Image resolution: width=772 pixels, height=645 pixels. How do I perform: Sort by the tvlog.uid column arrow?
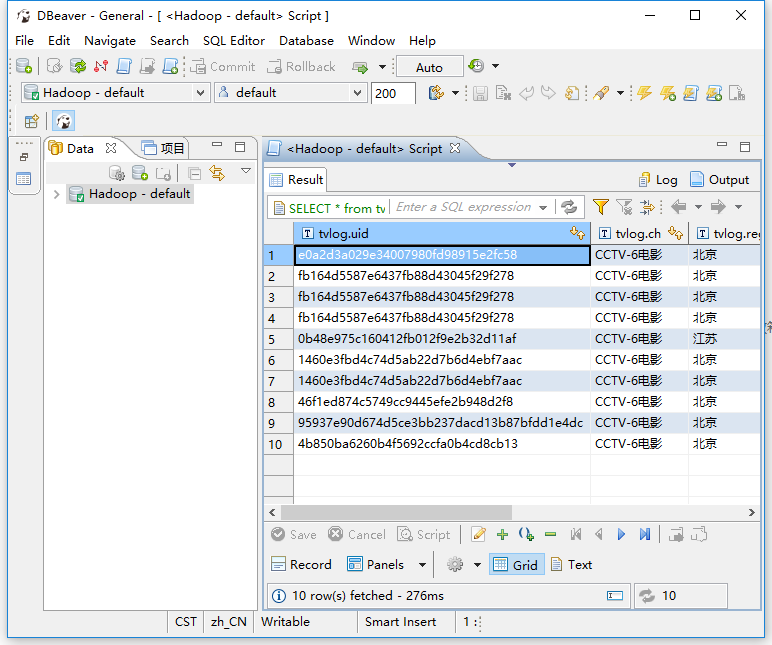[x=577, y=233]
